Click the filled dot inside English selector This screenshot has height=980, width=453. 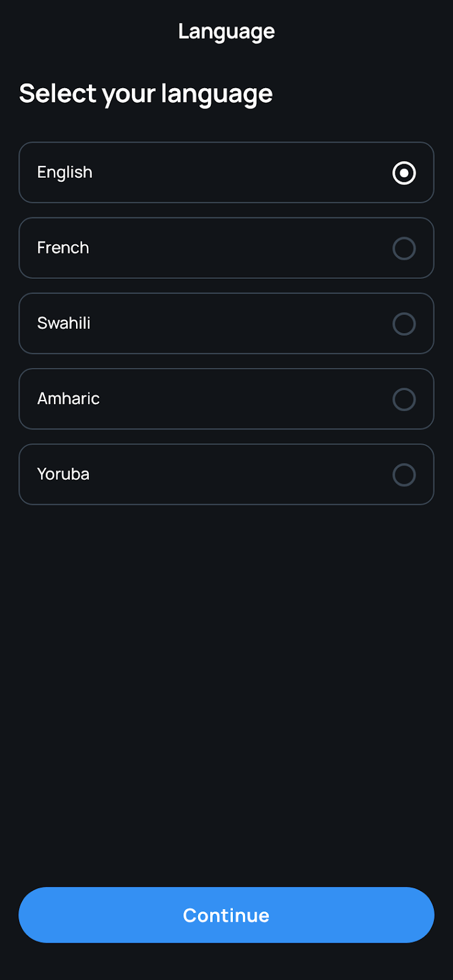click(x=404, y=173)
